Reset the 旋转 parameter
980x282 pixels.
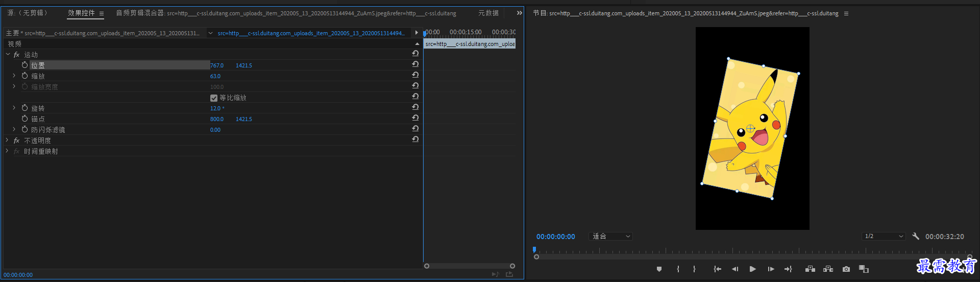pos(415,107)
